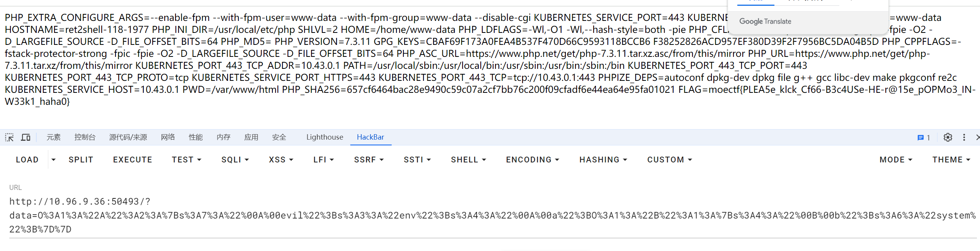Click the SPLIT button
980x251 pixels.
tap(81, 160)
